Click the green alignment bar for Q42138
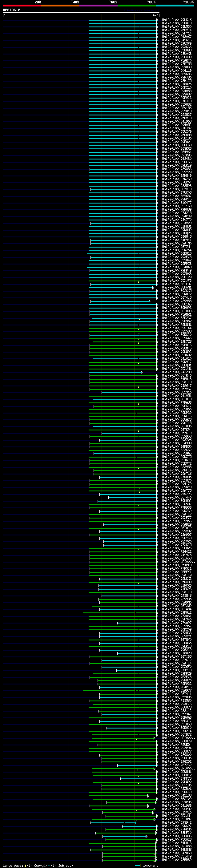 (119, 795)
